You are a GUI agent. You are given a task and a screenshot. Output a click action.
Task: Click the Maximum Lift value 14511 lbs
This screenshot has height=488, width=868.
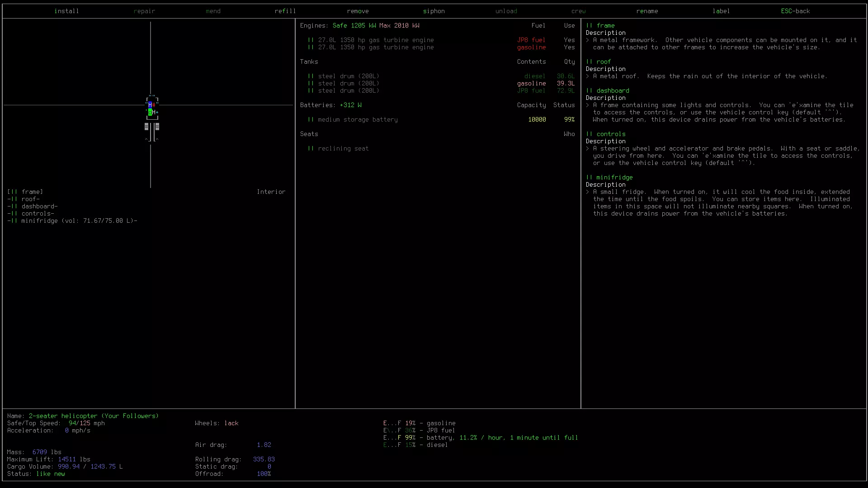tap(74, 459)
